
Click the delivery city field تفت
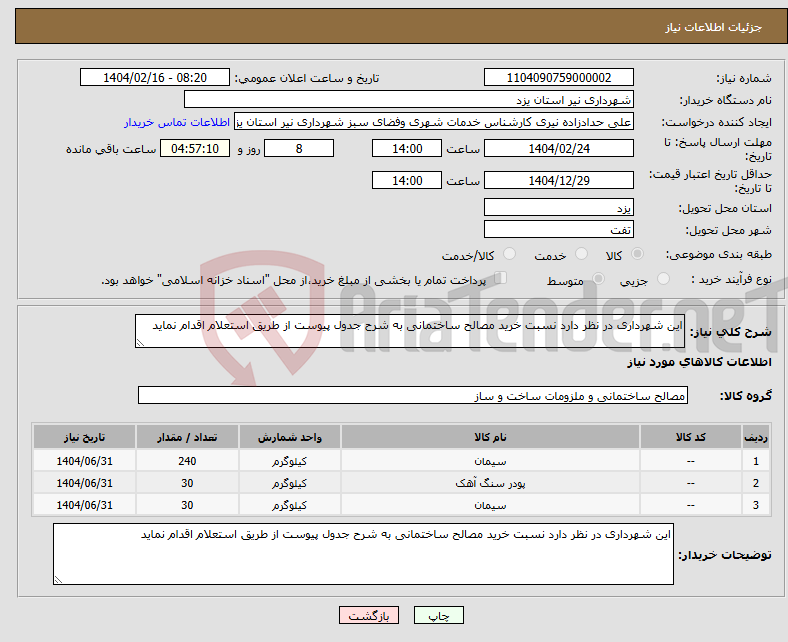[559, 230]
